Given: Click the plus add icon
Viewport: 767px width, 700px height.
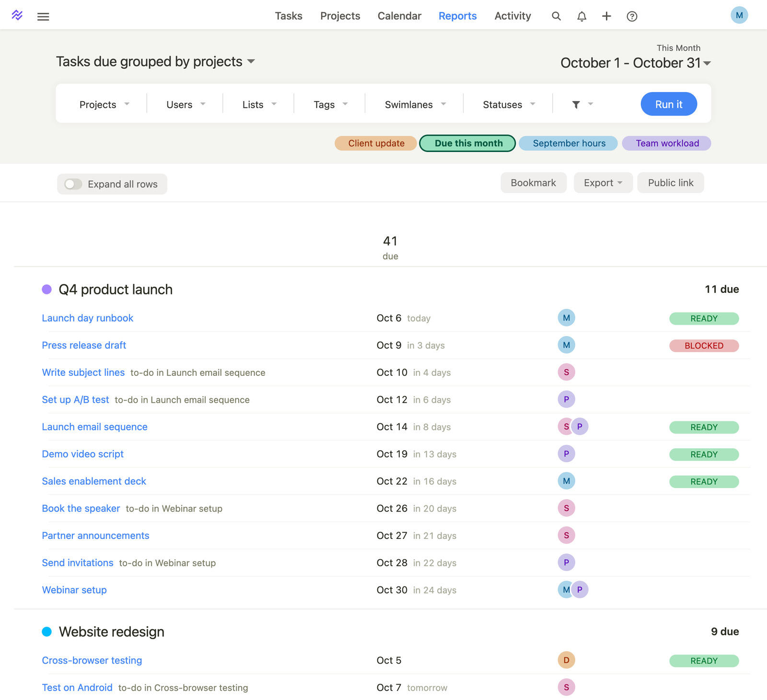Looking at the screenshot, I should click(606, 16).
